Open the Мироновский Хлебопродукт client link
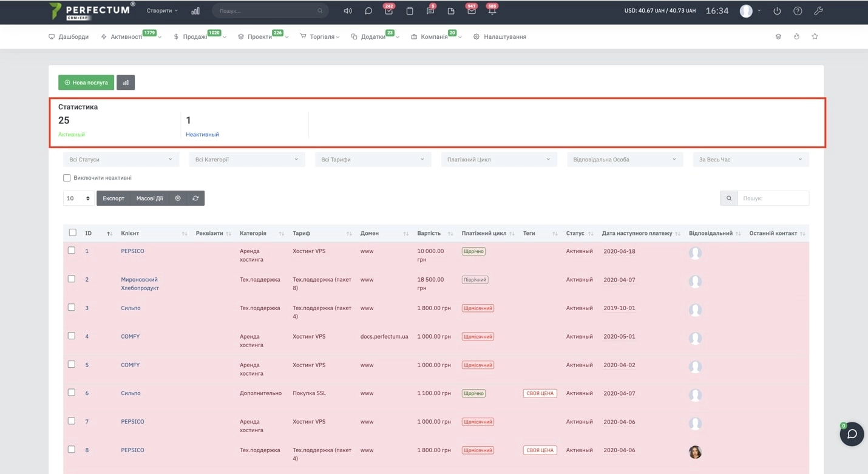This screenshot has height=474, width=868. coord(140,284)
